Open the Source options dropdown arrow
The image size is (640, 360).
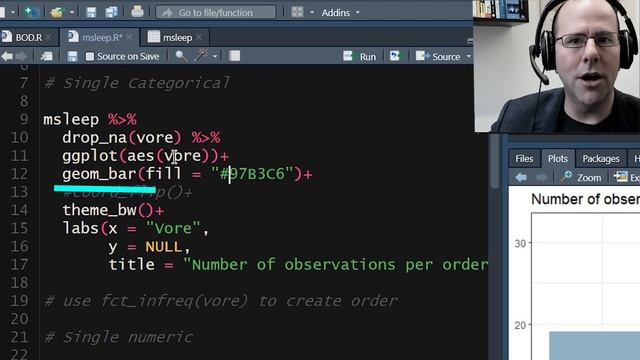469,56
